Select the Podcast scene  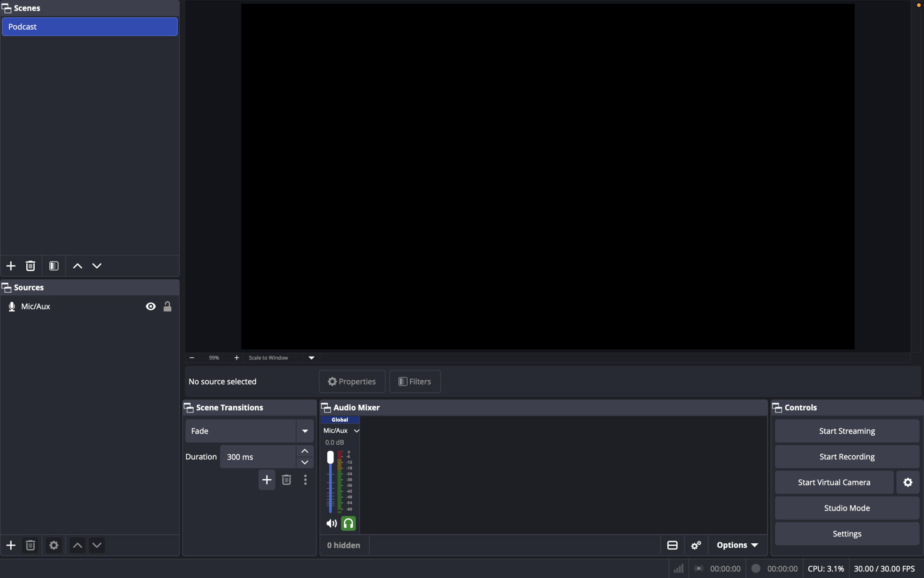(x=90, y=27)
